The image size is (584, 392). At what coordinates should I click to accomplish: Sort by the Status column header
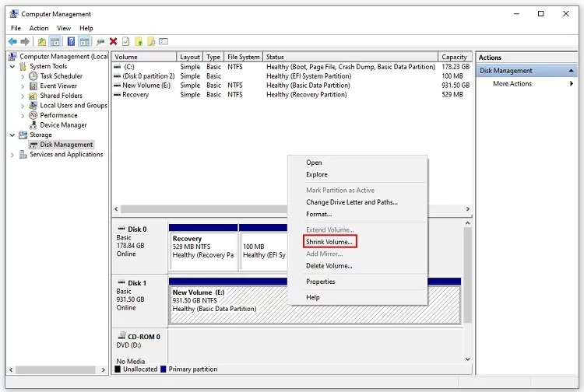(350, 57)
